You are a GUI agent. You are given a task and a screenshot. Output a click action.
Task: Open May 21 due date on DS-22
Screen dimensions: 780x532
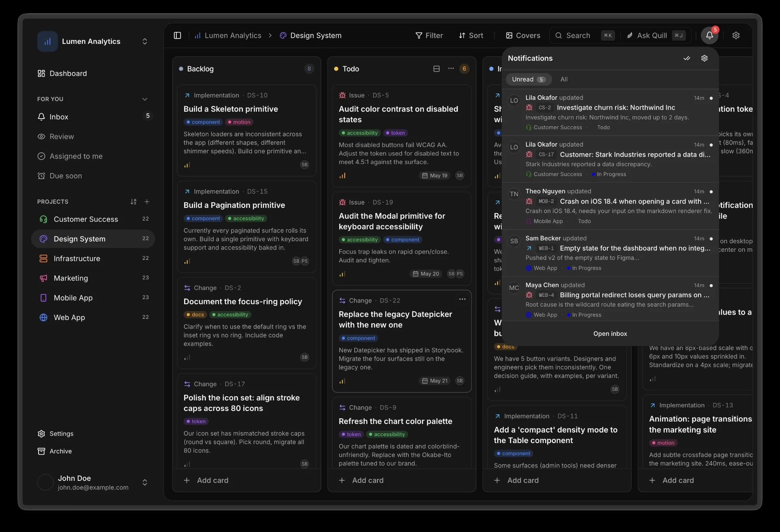[x=435, y=381]
